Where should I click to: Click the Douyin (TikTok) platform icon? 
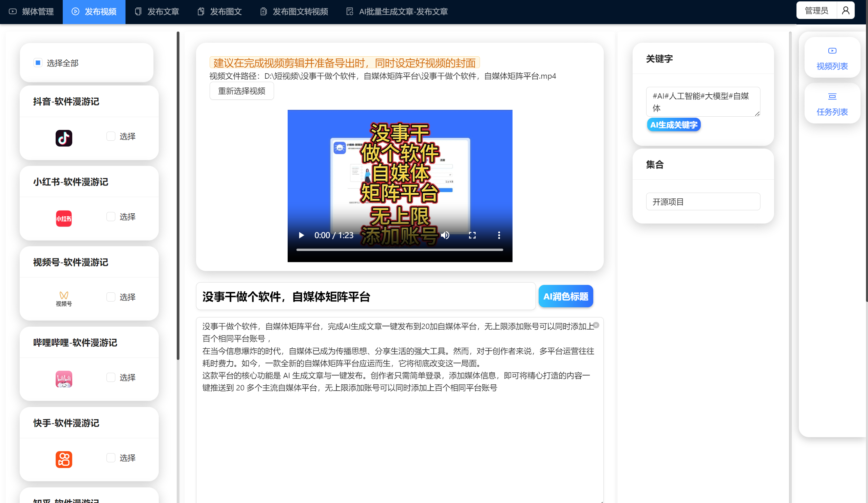tap(64, 138)
